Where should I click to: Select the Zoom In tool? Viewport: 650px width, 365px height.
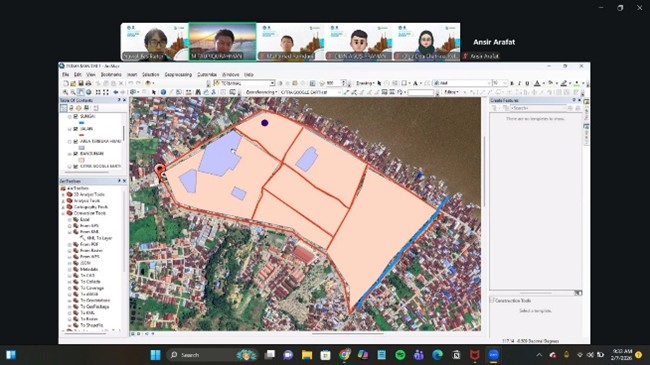pyautogui.click(x=65, y=92)
